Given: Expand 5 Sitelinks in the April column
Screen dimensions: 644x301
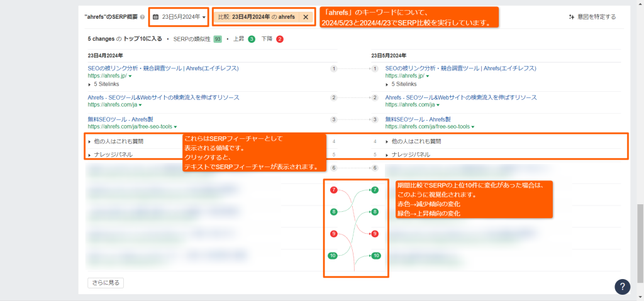Looking at the screenshot, I should click(x=104, y=84).
